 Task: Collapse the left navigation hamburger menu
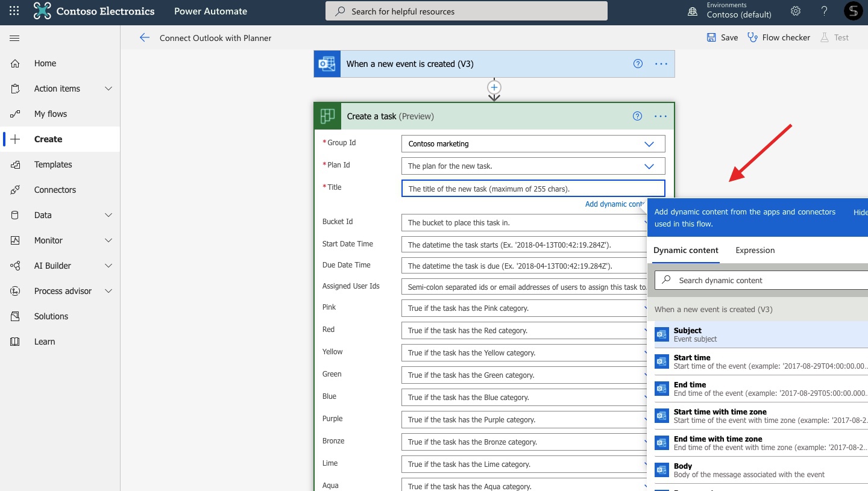click(x=14, y=38)
